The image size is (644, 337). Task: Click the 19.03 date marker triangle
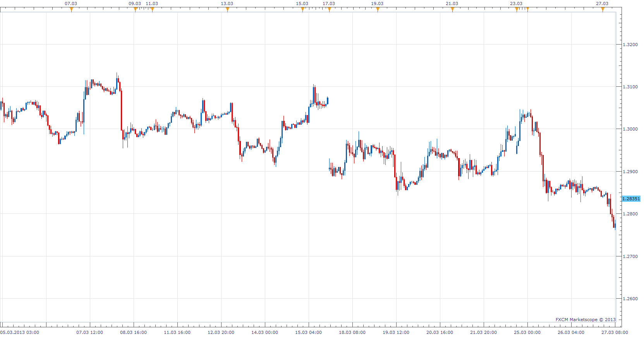(378, 10)
